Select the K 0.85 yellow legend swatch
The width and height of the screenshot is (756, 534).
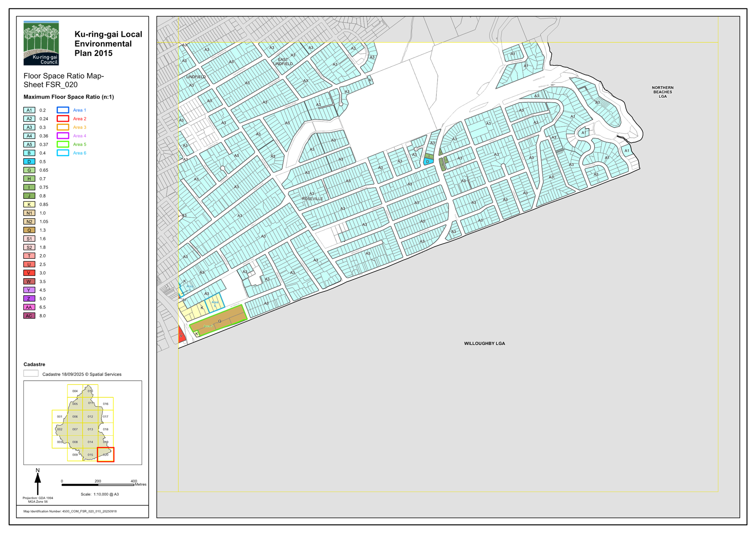29,204
